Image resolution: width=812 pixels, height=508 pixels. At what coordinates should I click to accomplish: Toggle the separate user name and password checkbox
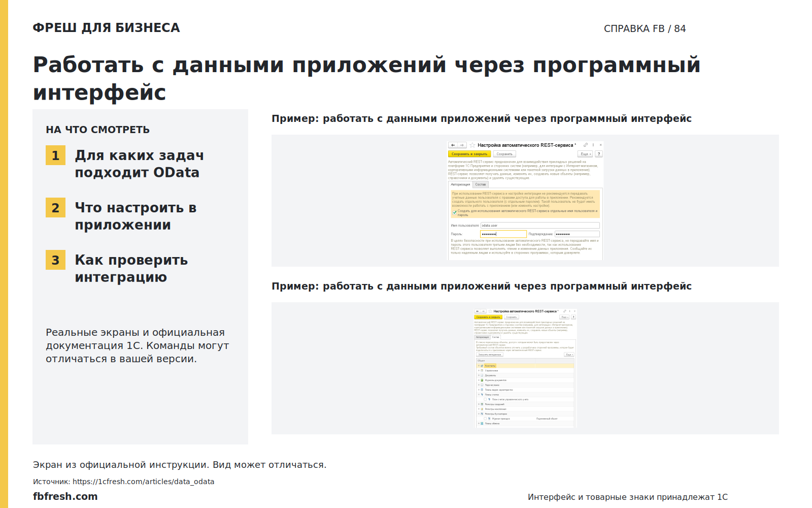(x=454, y=212)
